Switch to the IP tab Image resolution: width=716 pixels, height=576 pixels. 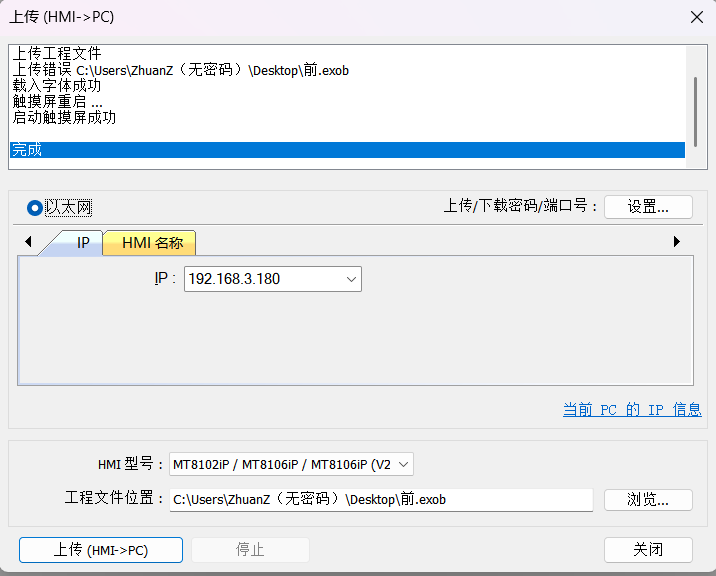[x=83, y=243]
